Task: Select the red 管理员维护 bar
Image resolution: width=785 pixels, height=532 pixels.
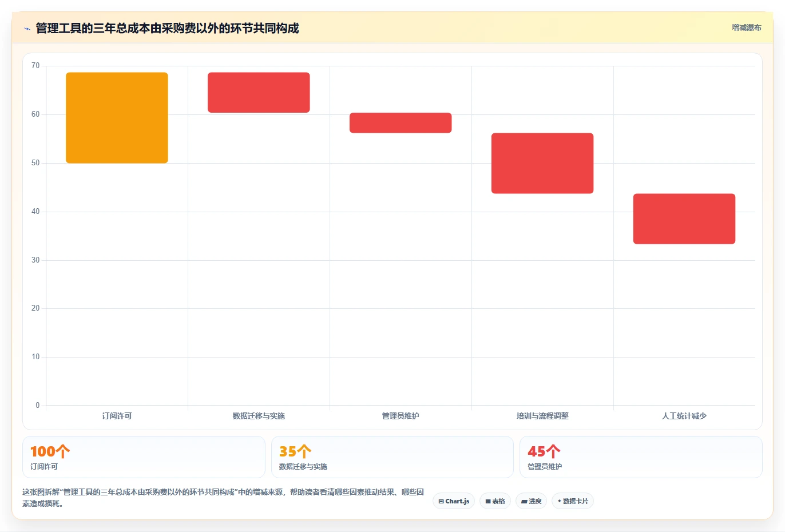Action: (401, 123)
